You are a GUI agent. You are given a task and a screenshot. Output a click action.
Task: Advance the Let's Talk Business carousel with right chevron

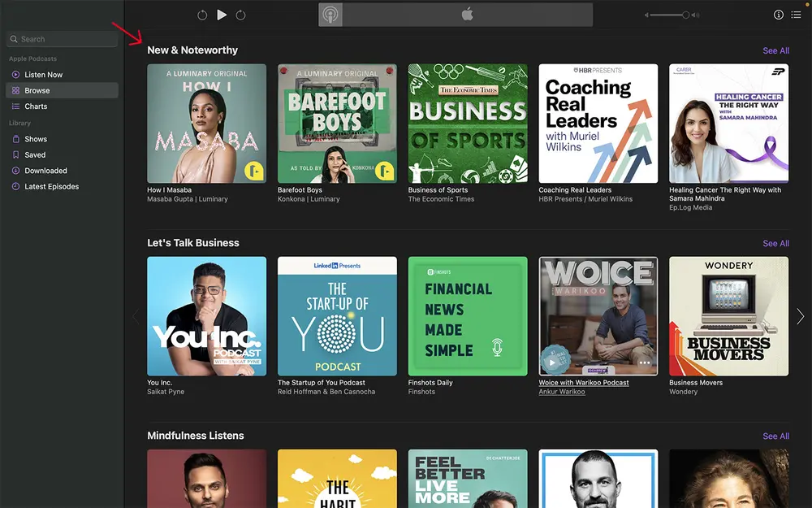(x=800, y=317)
